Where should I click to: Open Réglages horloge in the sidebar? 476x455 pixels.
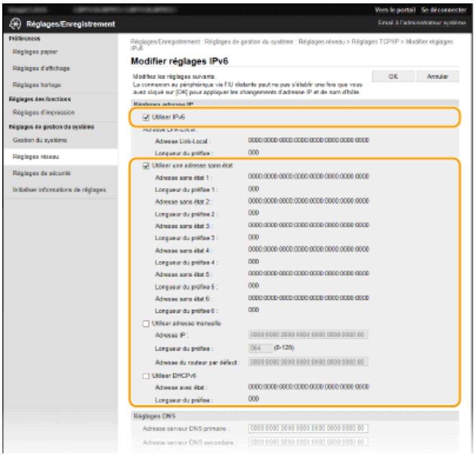click(37, 85)
